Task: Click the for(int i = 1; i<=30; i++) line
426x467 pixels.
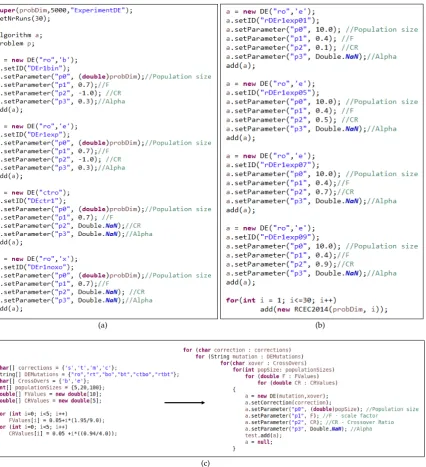Action: [281, 300]
